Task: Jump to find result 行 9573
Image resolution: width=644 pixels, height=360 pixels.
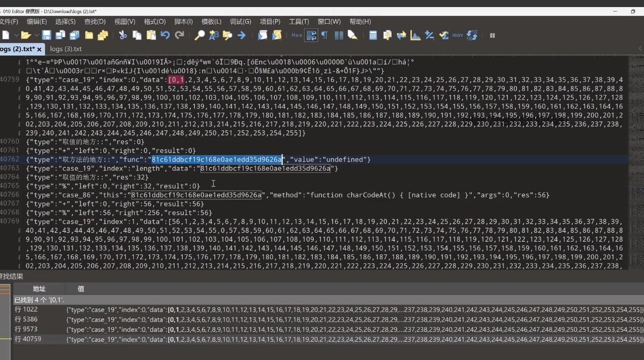Action: point(328,329)
